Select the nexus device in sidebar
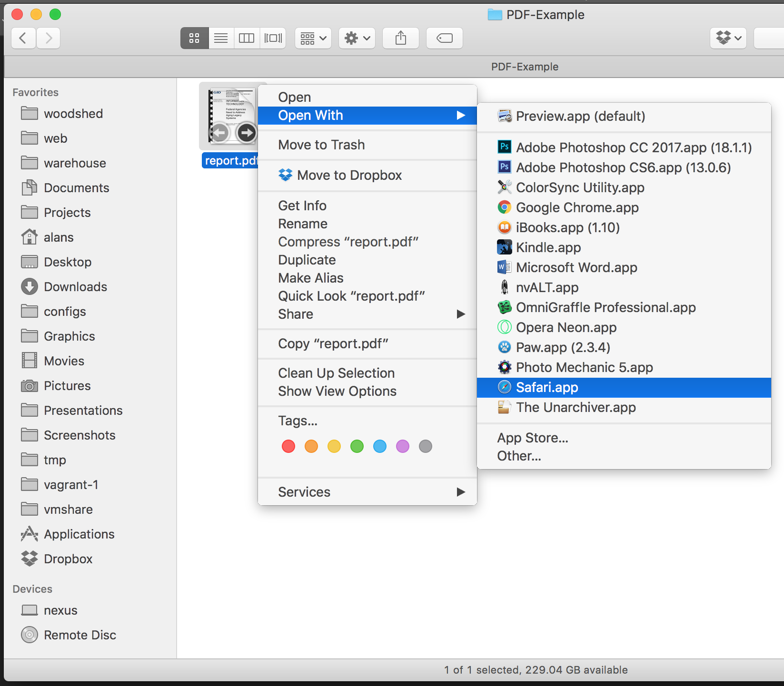Viewport: 784px width, 686px height. [x=90, y=610]
